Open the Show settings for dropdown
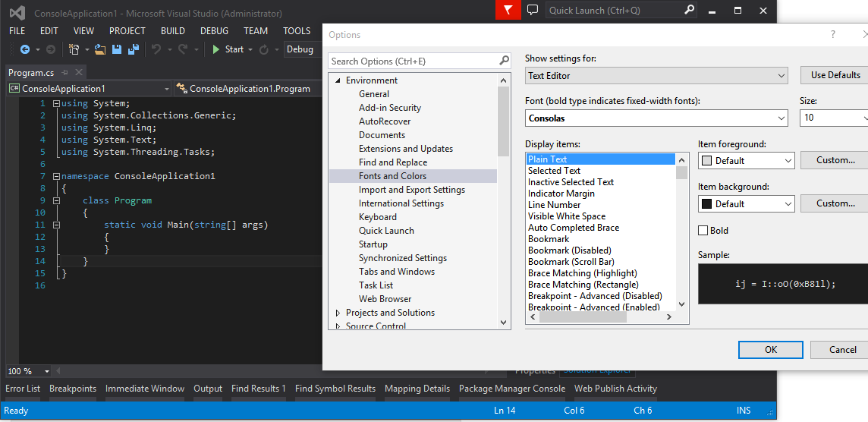 tap(656, 75)
